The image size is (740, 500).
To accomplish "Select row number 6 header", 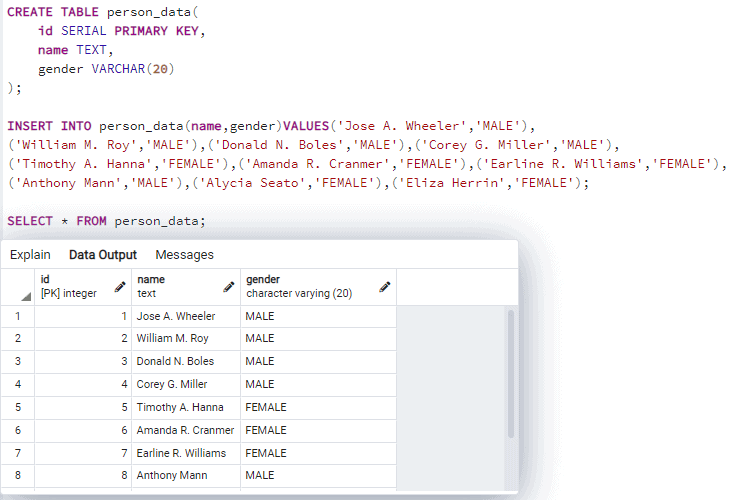I will [x=17, y=431].
